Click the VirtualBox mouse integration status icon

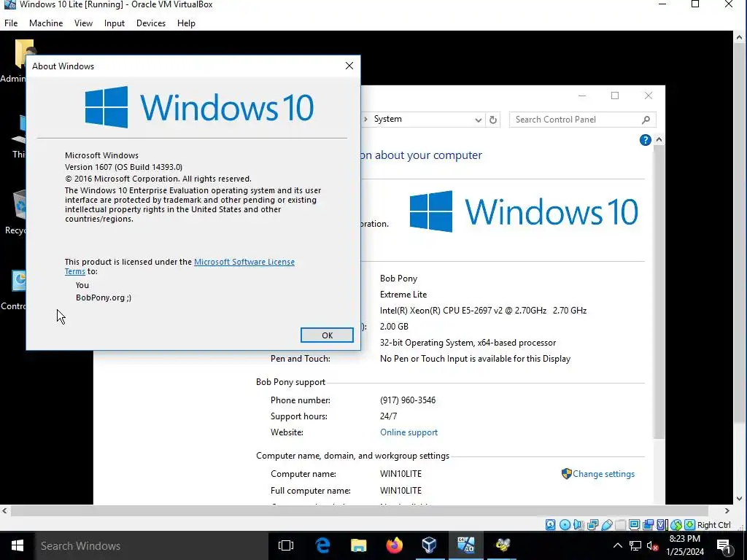coord(676,525)
